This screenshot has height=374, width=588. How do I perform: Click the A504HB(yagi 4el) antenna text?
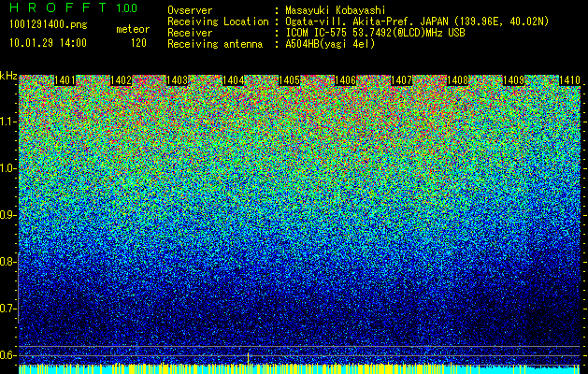pos(330,44)
